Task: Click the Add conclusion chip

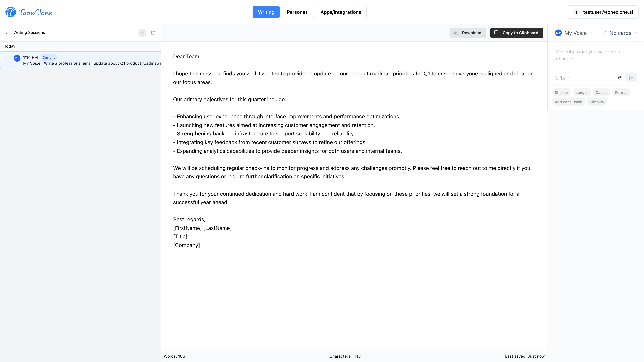Action: tap(568, 102)
